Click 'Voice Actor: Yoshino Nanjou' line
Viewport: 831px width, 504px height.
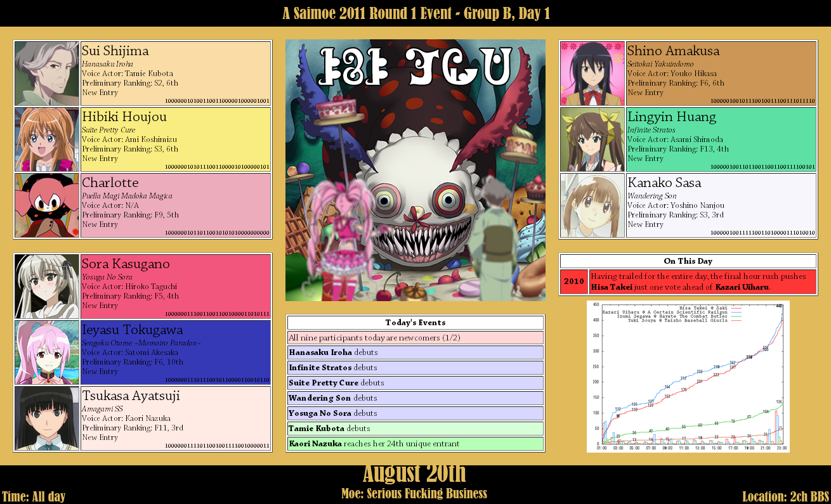pyautogui.click(x=676, y=205)
